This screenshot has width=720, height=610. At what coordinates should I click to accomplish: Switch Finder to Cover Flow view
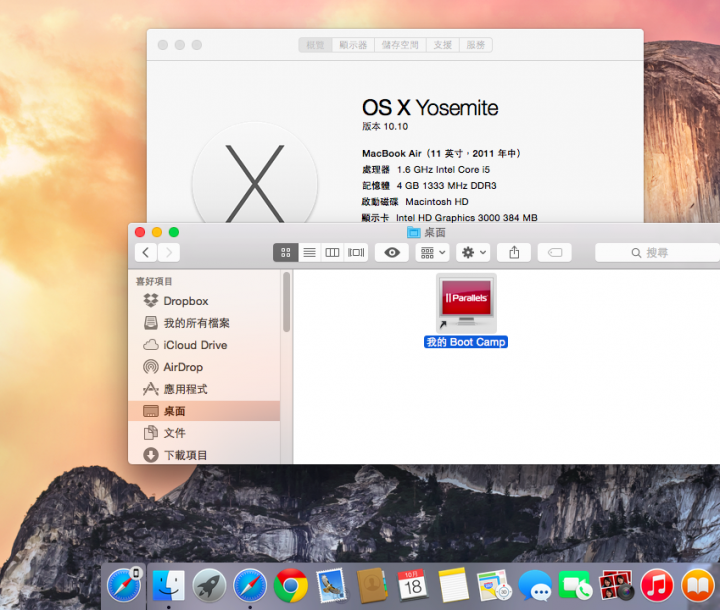(x=356, y=253)
